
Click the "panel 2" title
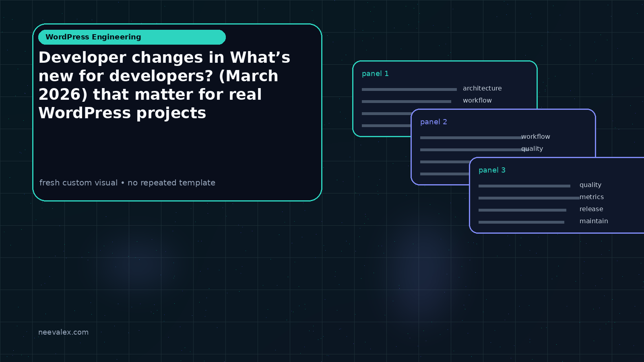(433, 122)
